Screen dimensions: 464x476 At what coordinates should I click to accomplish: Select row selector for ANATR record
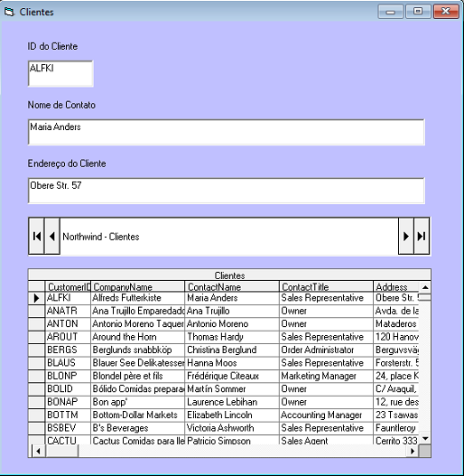point(36,311)
